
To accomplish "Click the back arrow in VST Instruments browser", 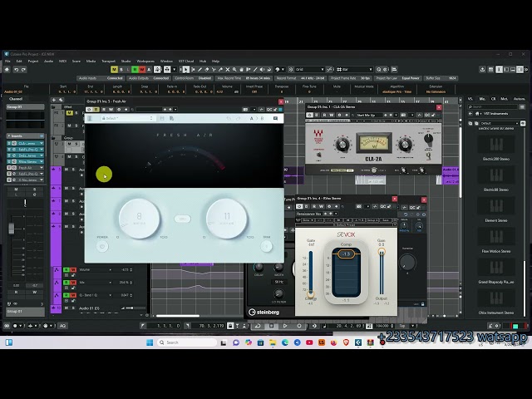I will [x=470, y=113].
